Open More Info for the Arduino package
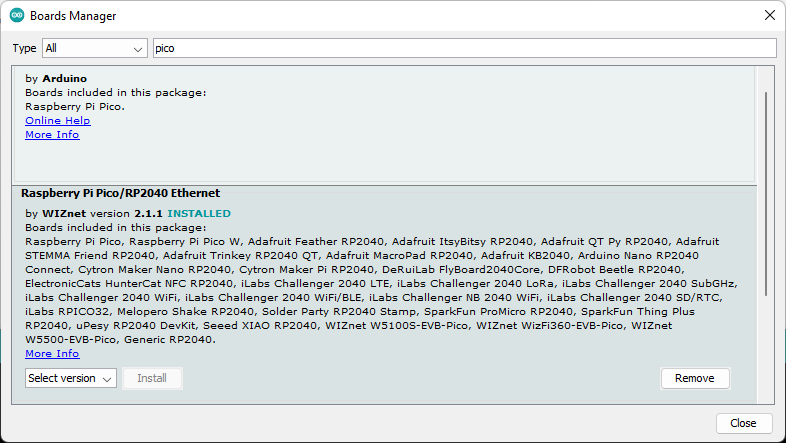The height and width of the screenshot is (443, 786). (52, 135)
